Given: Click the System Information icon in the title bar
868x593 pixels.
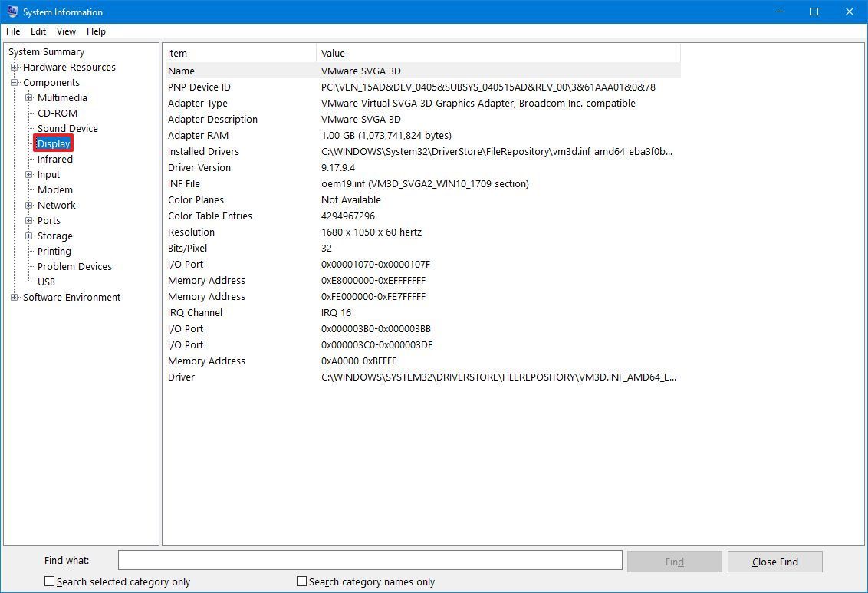Looking at the screenshot, I should pyautogui.click(x=12, y=12).
